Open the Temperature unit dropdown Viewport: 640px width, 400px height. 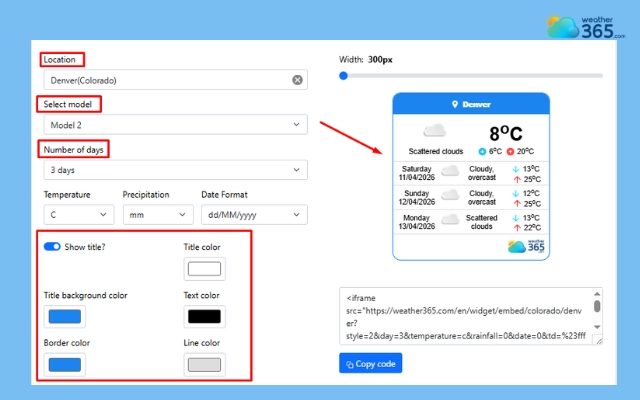(x=78, y=214)
